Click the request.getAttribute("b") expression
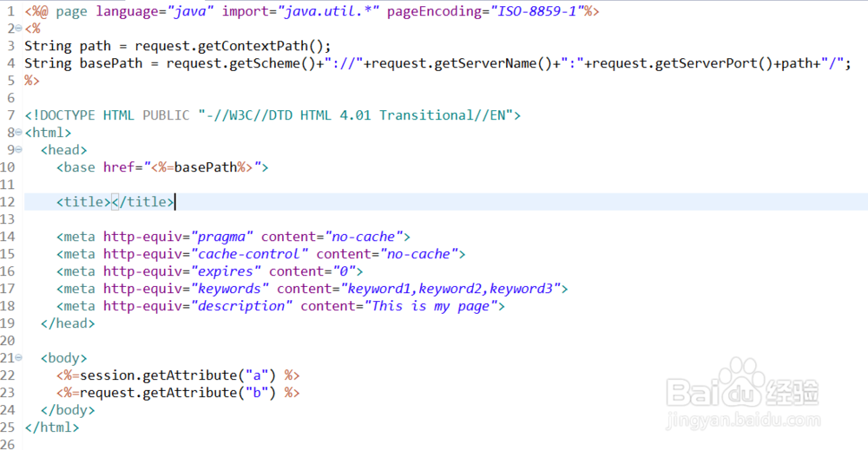Screen dimensions: 868x450 pos(178,393)
